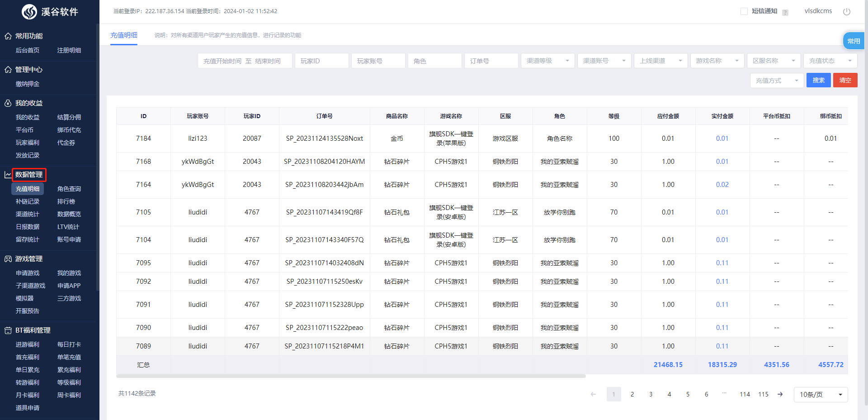Viewport: 868px width, 420px height.
Task: Select the 充值明细 tab
Action: (124, 35)
